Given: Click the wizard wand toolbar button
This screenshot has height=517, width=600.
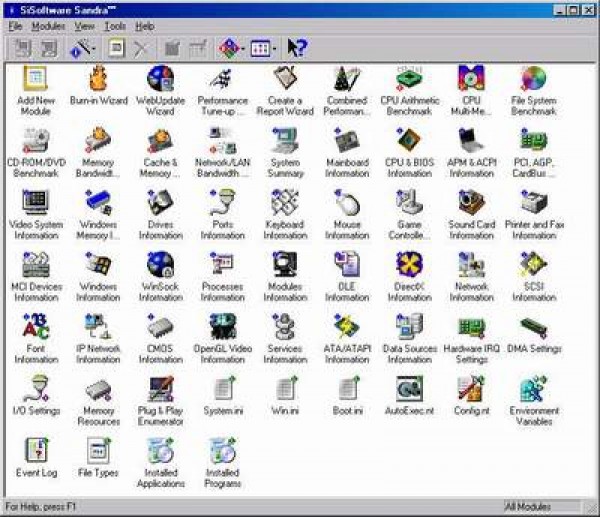Looking at the screenshot, I should pos(80,48).
